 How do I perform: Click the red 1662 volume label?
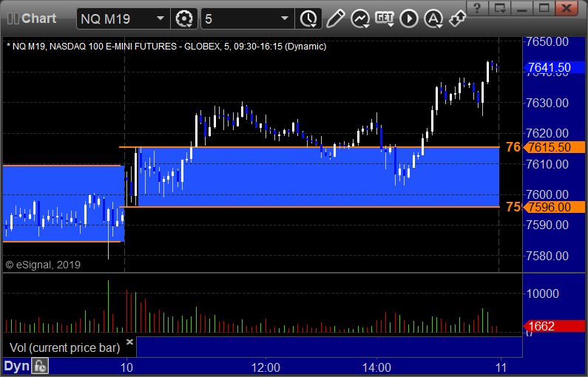click(x=554, y=327)
